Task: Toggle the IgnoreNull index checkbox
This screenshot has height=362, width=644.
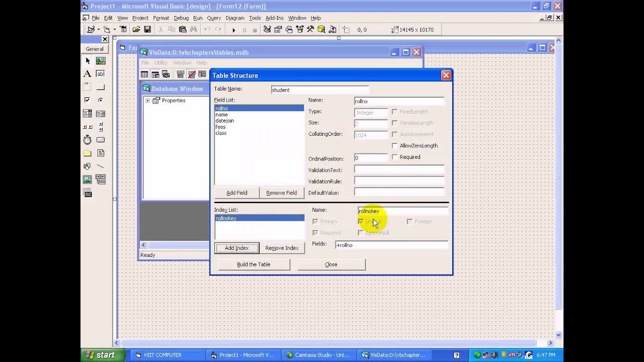Action: tap(361, 233)
